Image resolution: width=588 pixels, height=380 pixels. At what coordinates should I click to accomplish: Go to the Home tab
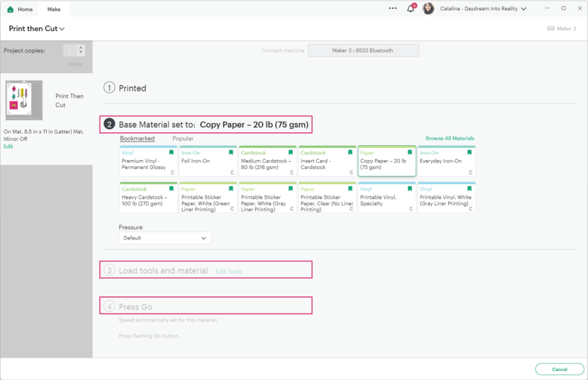[20, 9]
